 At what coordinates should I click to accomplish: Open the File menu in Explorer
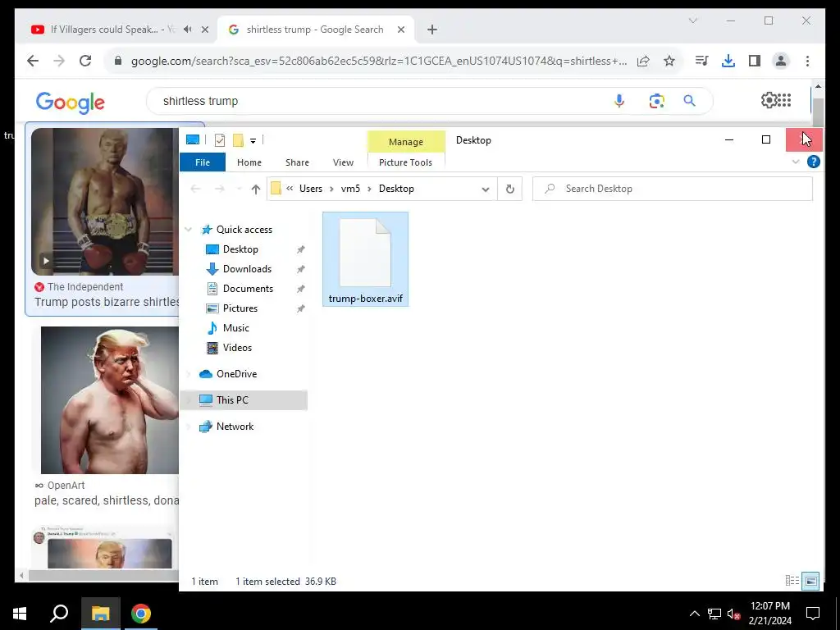click(203, 162)
